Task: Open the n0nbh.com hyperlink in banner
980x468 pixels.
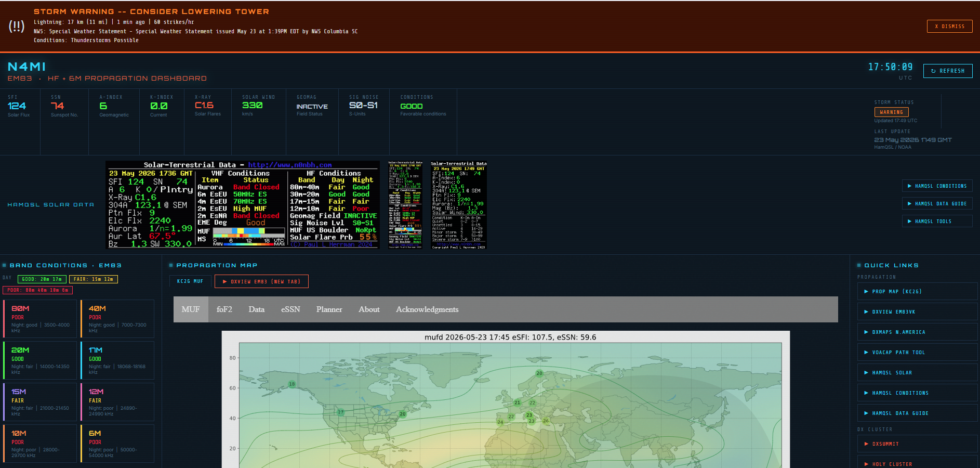Action: pos(289,165)
